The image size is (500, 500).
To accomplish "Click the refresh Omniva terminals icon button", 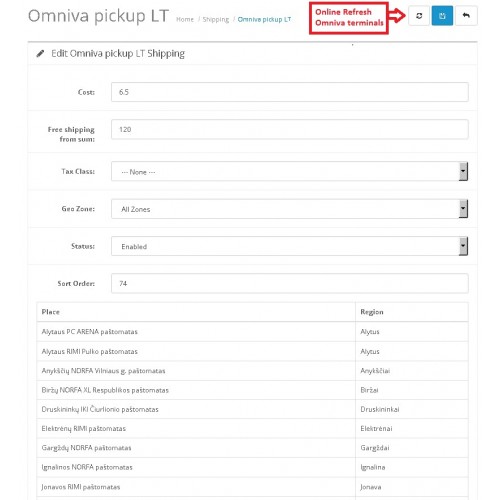I will (x=419, y=16).
